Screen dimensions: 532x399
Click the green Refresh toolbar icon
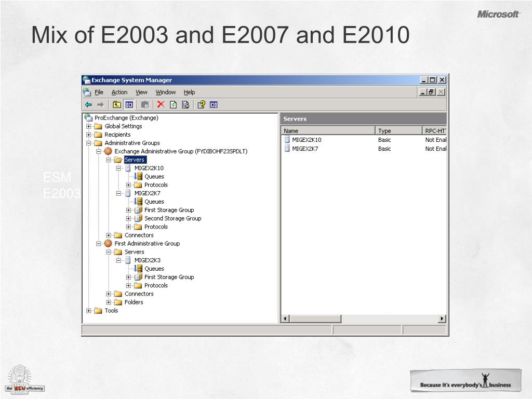pyautogui.click(x=173, y=105)
